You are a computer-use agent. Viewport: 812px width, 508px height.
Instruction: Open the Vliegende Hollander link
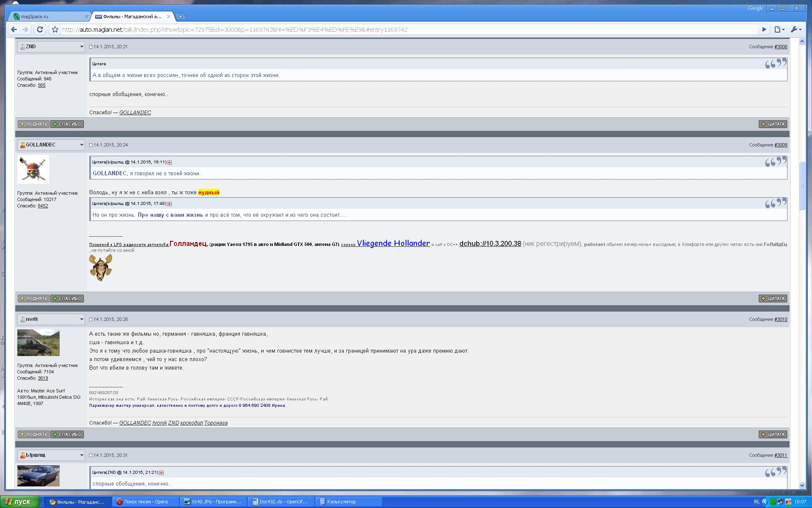[x=393, y=243]
